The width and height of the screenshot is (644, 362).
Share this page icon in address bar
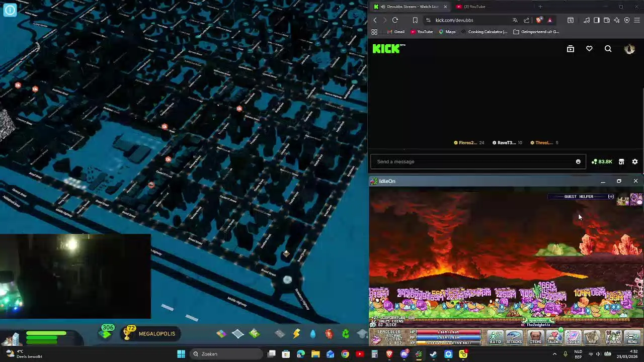[526, 20]
